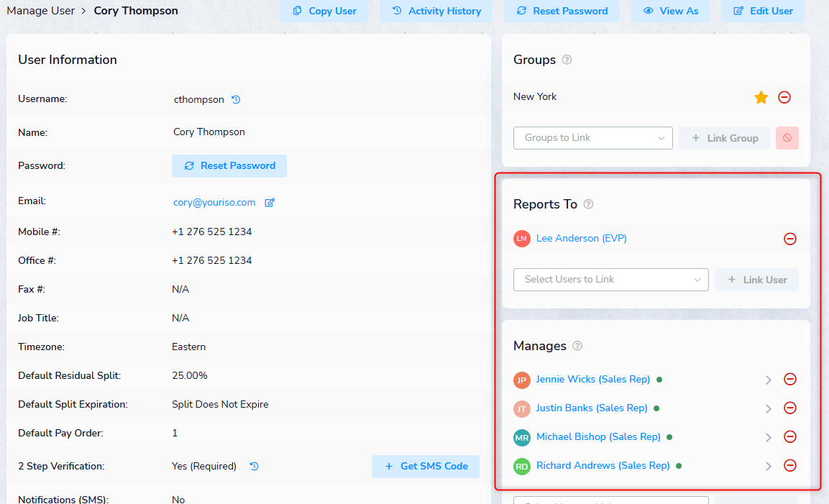The image size is (829, 504).
Task: Click the edit email icon beside cory@youriso.com
Action: (x=270, y=203)
